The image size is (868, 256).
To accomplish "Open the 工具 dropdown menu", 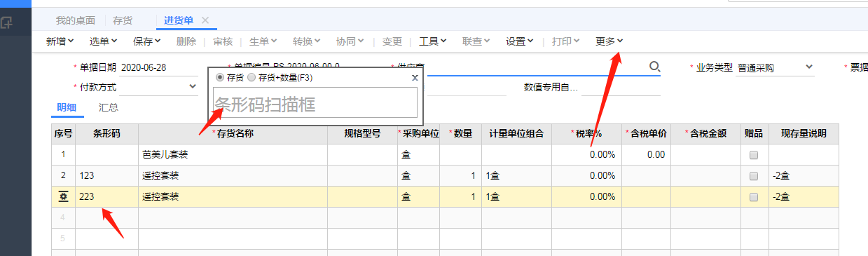I will [433, 41].
